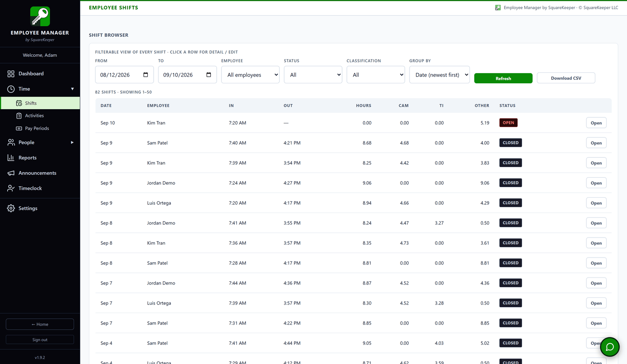Open the chat bubble support widget
627x364 pixels.
610,347
